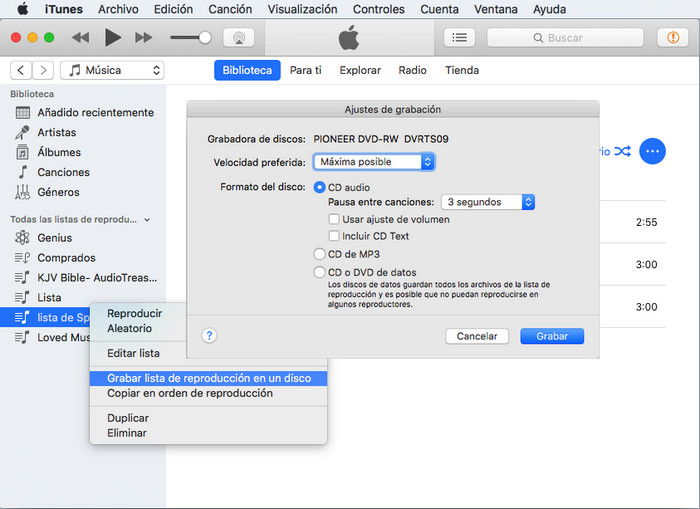Image resolution: width=700 pixels, height=509 pixels.
Task: Click the Álbumes sidebar icon
Action: 22,152
